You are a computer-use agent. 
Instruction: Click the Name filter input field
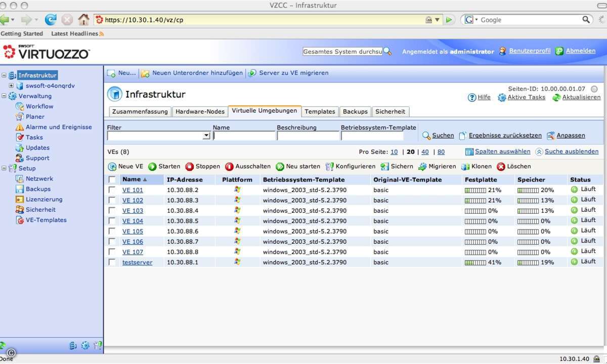pos(244,136)
